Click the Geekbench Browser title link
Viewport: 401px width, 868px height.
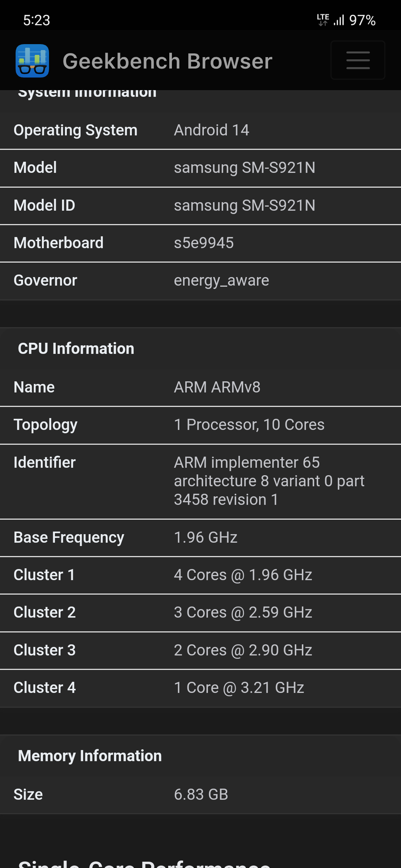(x=167, y=61)
